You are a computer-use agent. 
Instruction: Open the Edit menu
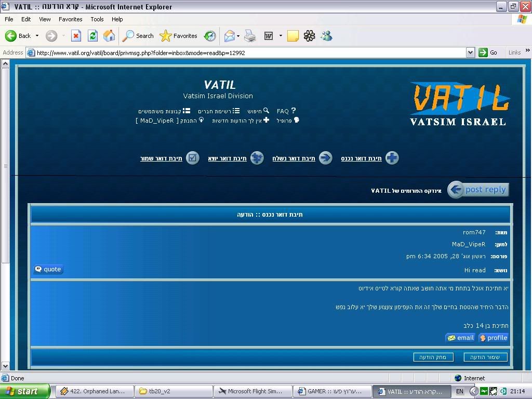[x=26, y=19]
